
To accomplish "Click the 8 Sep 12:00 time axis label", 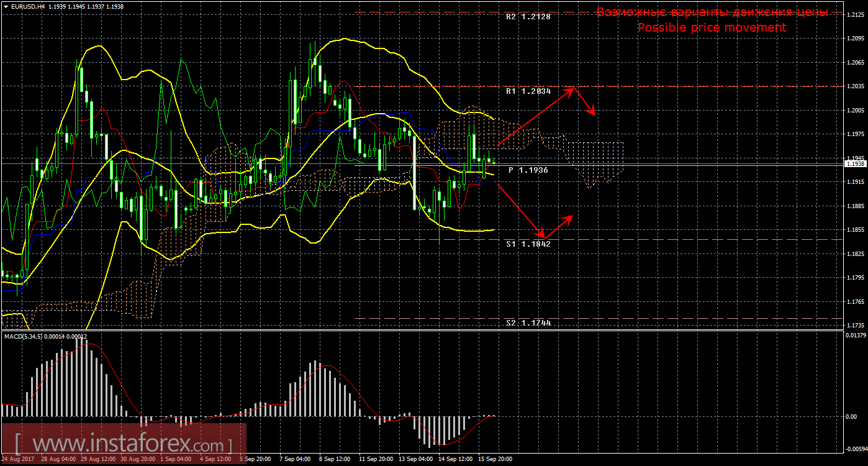I will point(333,459).
